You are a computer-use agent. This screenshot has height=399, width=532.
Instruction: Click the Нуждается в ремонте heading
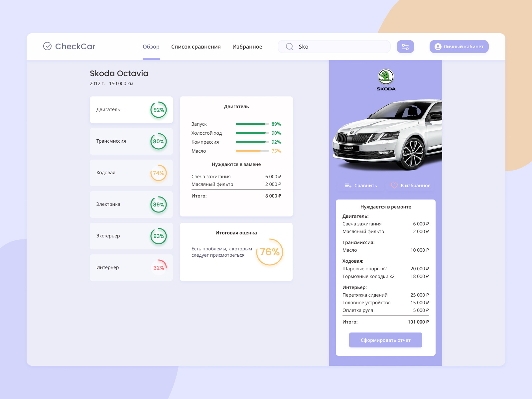tap(386, 207)
